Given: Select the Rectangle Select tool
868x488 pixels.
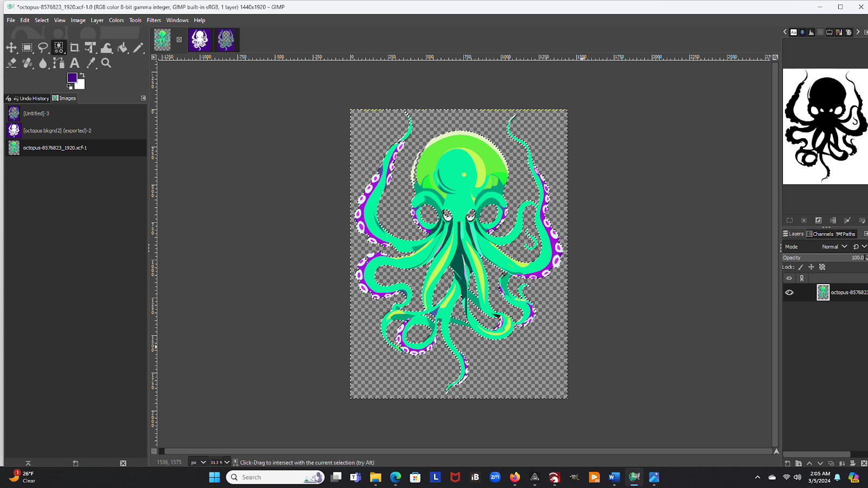Looking at the screenshot, I should coord(27,48).
